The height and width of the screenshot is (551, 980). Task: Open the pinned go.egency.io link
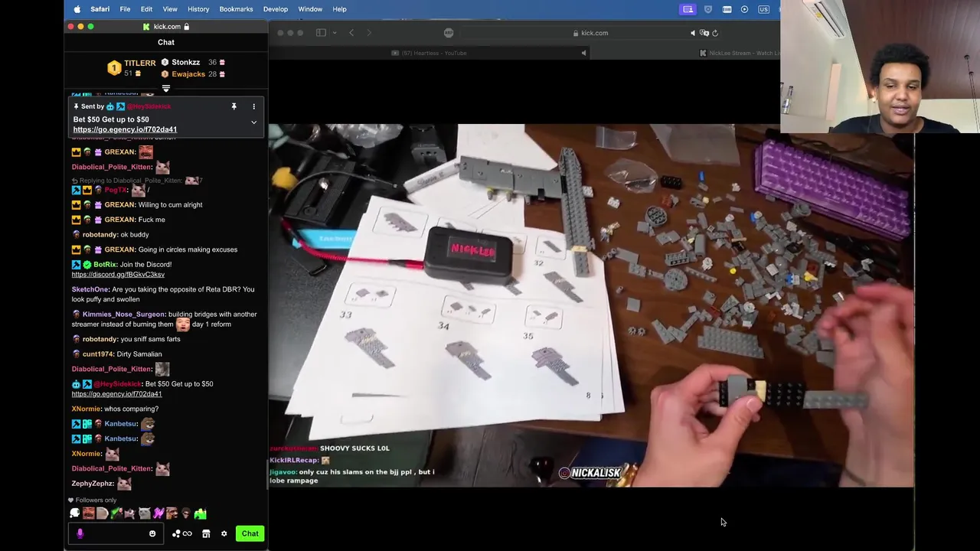pos(125,129)
